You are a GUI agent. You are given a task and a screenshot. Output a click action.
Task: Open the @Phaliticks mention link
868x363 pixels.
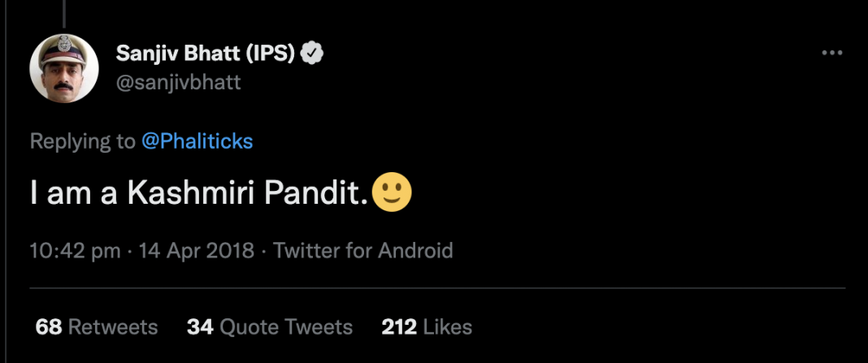coord(197,141)
